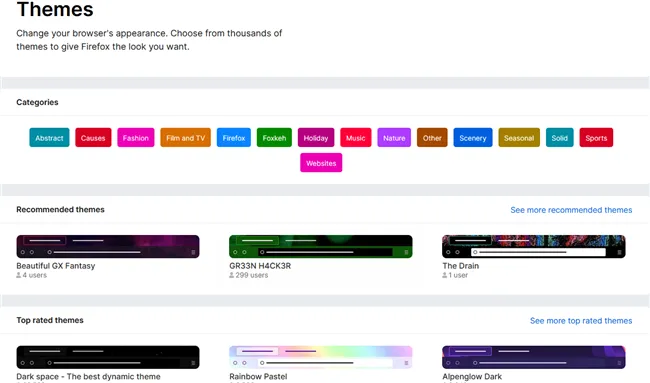The height and width of the screenshot is (383, 650).
Task: Click the Beautiful GX Fantasy title
Action: pyautogui.click(x=56, y=266)
